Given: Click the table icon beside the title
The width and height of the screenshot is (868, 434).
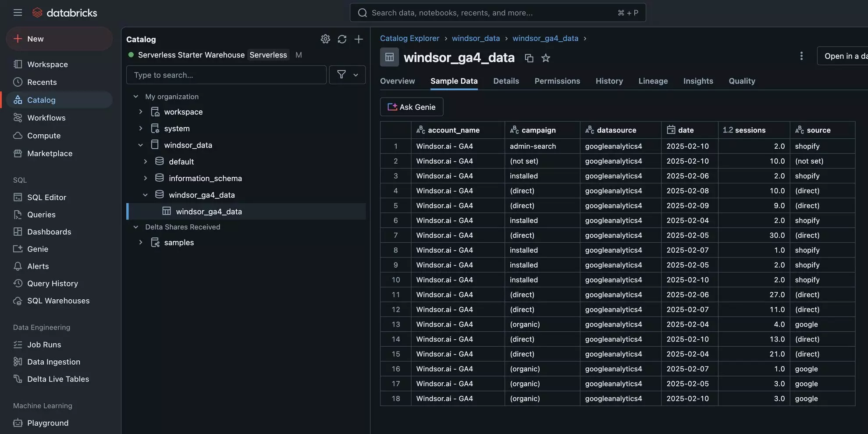Looking at the screenshot, I should (389, 57).
